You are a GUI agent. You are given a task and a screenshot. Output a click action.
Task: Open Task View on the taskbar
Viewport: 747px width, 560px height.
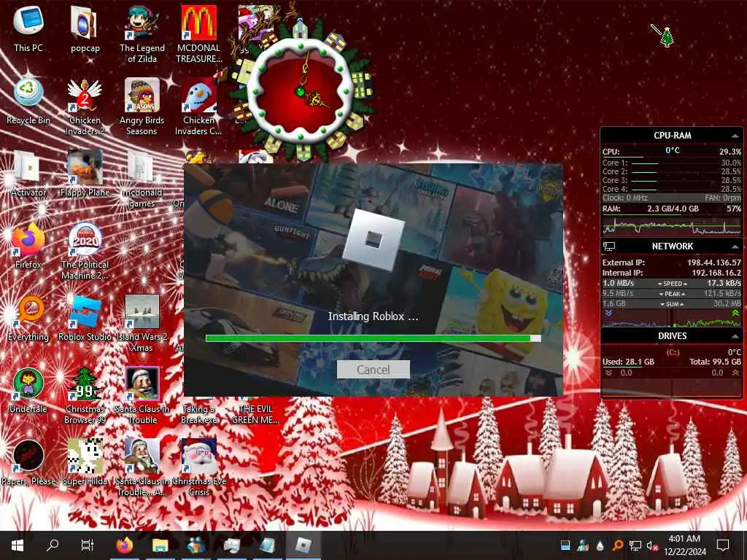(88, 545)
